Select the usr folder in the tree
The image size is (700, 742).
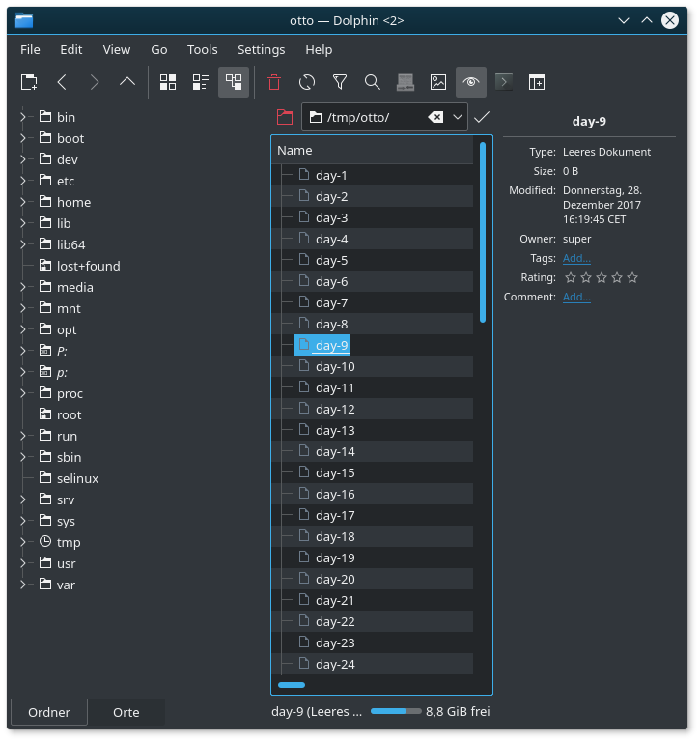(x=67, y=563)
